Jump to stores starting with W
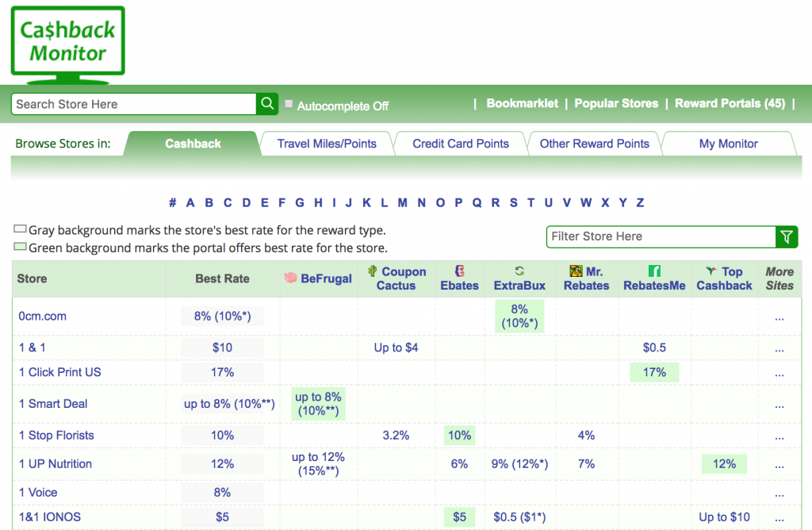Screen dimensions: 812x530 (x=586, y=202)
